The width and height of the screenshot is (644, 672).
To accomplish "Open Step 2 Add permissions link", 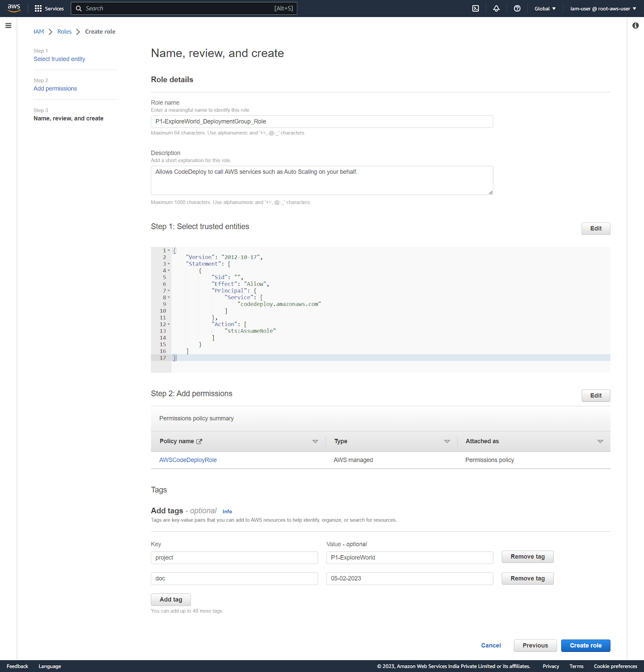I will [x=55, y=89].
